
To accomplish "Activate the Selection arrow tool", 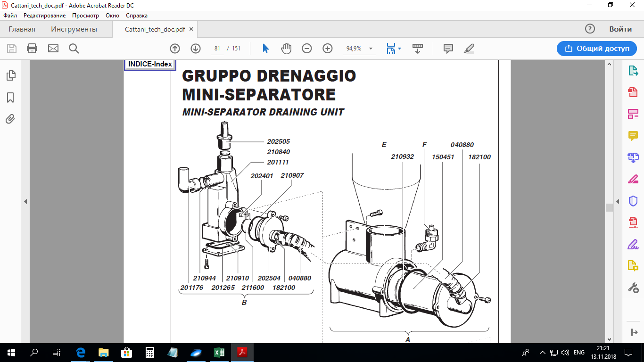I will pyautogui.click(x=265, y=49).
